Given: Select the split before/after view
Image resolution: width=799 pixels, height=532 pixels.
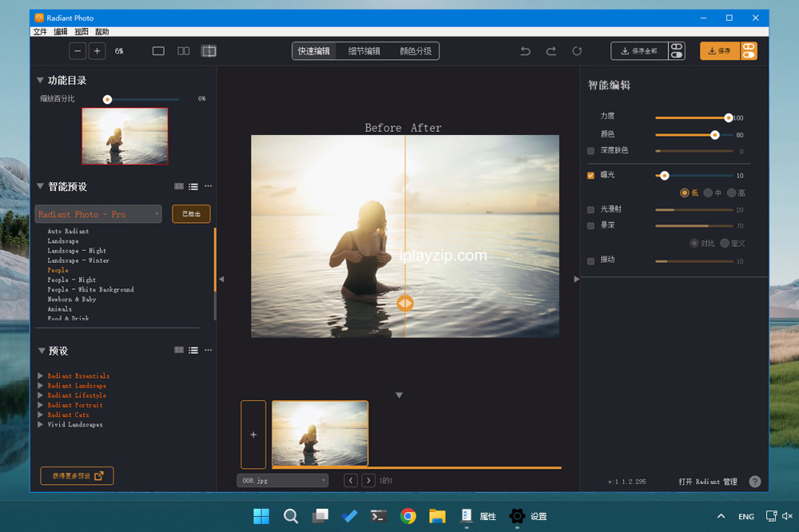Looking at the screenshot, I should tap(209, 51).
